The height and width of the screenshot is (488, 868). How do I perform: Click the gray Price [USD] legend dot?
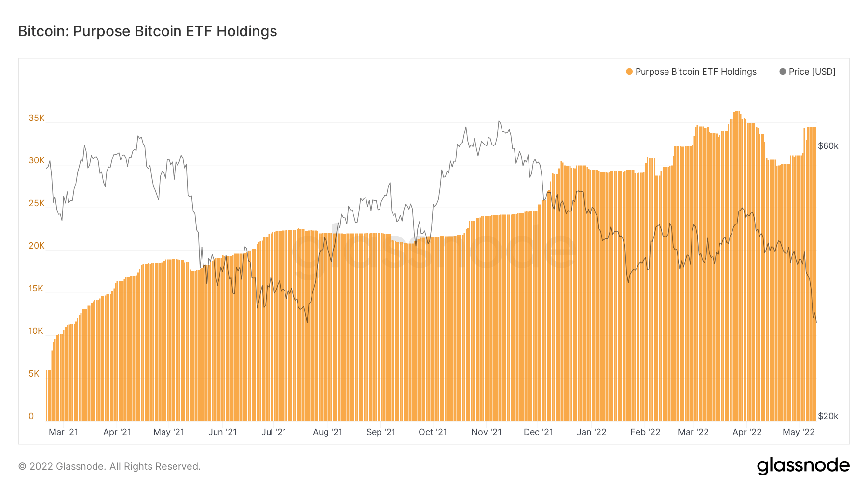coord(783,72)
